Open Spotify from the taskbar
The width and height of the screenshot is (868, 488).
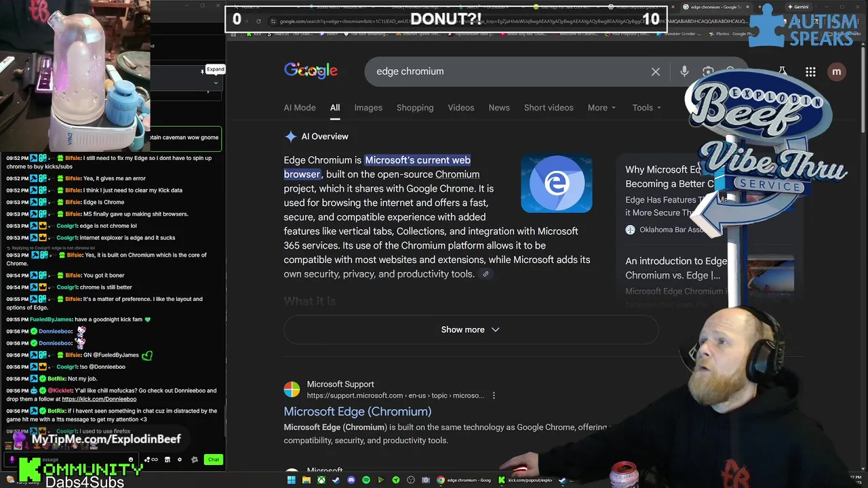(366, 480)
